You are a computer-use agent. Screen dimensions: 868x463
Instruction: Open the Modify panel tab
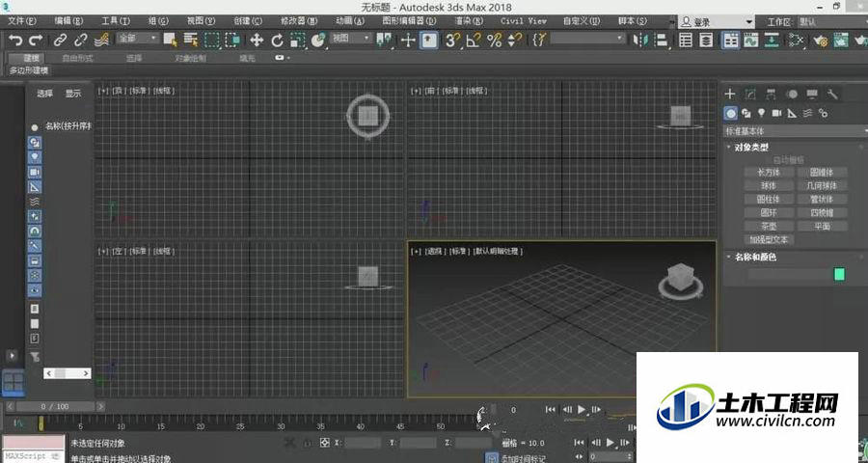click(x=750, y=94)
